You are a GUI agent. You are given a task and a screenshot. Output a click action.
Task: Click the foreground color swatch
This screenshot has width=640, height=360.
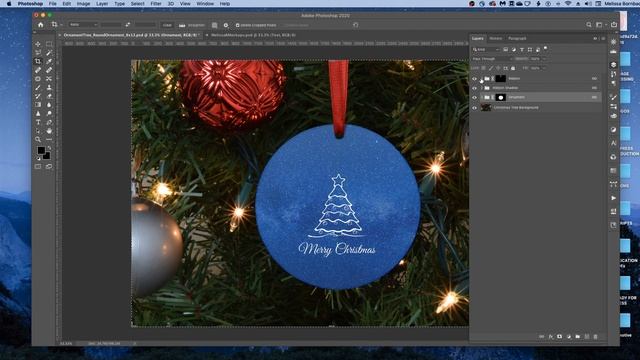(x=41, y=151)
